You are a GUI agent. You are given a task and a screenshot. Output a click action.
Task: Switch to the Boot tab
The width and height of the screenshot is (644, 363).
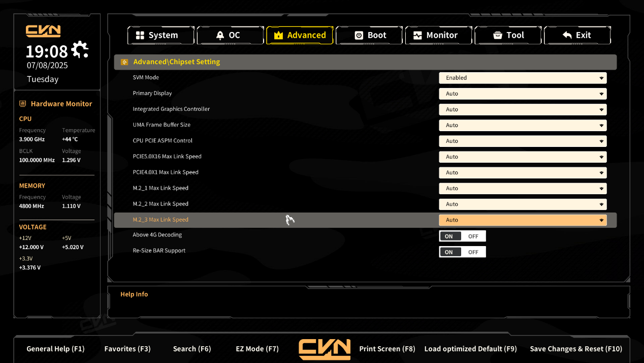[x=369, y=35]
